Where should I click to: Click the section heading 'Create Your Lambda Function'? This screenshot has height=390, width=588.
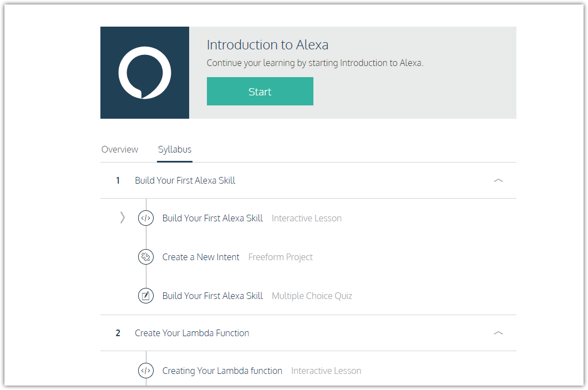(x=191, y=333)
